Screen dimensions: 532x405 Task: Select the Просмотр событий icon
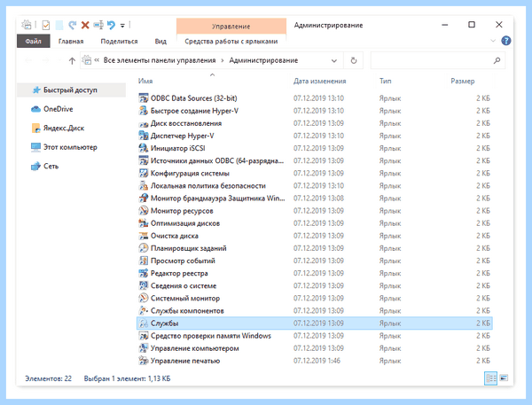click(x=144, y=261)
